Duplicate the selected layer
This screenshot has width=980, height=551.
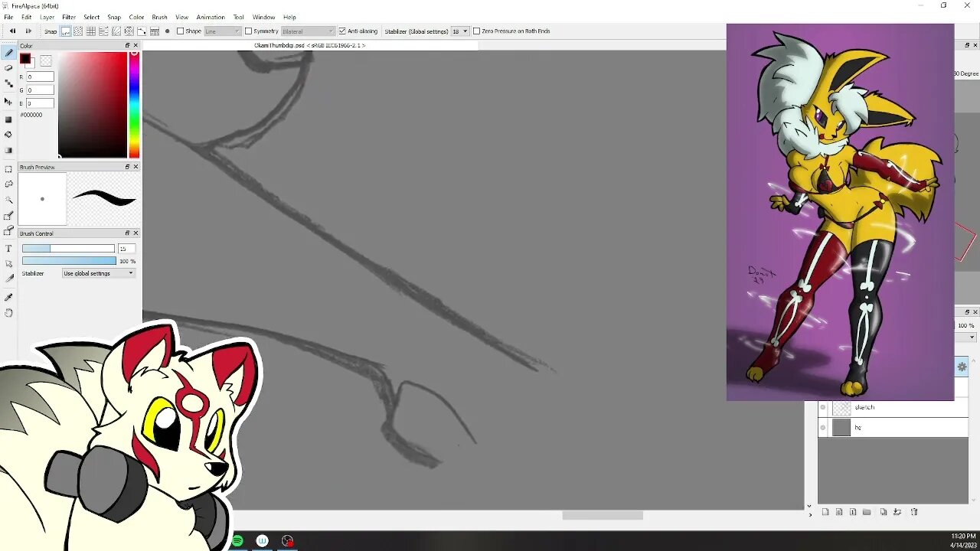[884, 512]
